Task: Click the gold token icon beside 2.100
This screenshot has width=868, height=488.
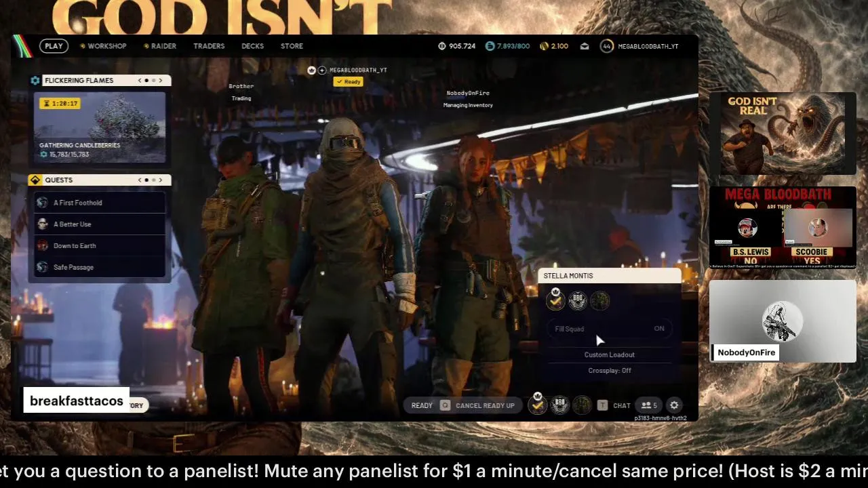Action: click(544, 46)
